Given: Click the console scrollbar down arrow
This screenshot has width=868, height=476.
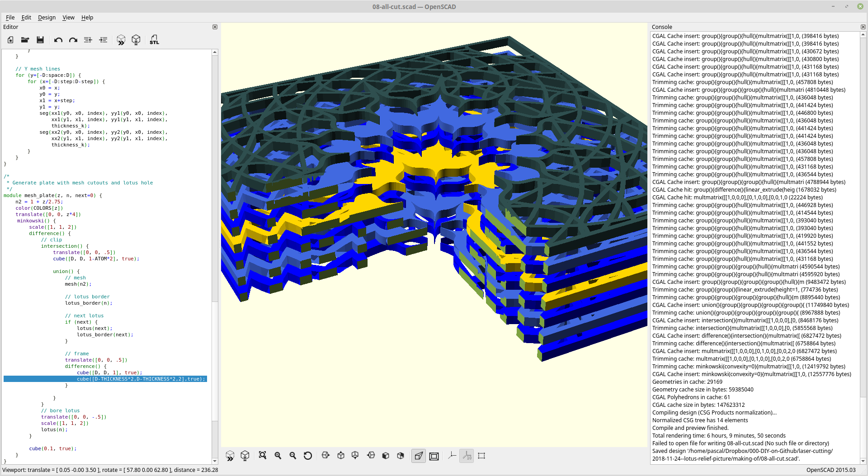Looking at the screenshot, I should click(x=863, y=461).
